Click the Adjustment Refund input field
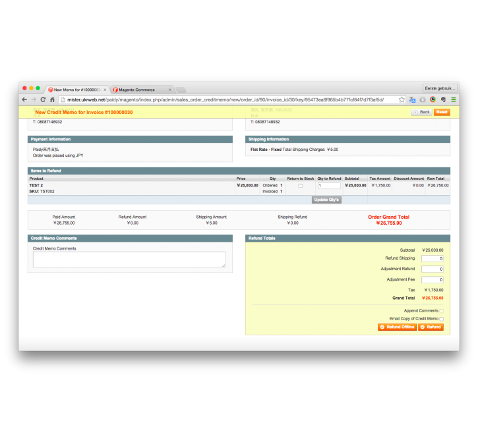 pos(433,269)
